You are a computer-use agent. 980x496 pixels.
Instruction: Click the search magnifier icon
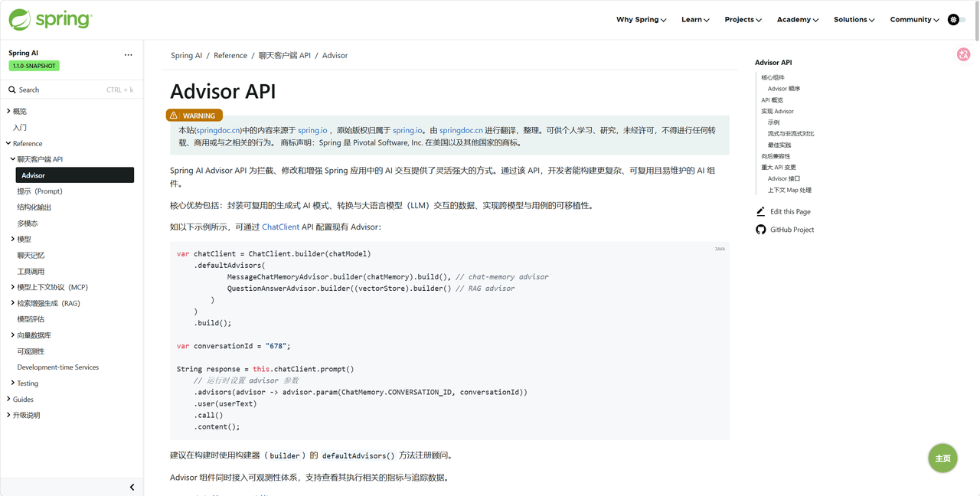click(12, 90)
